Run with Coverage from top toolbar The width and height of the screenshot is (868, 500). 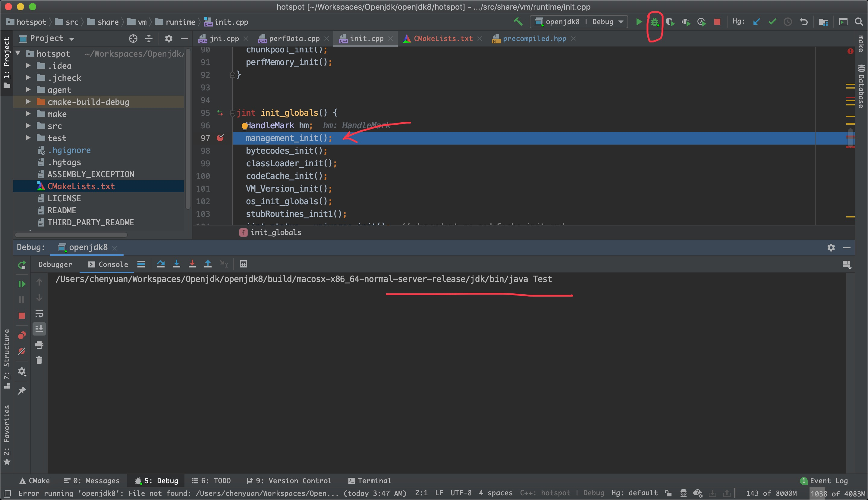[670, 22]
